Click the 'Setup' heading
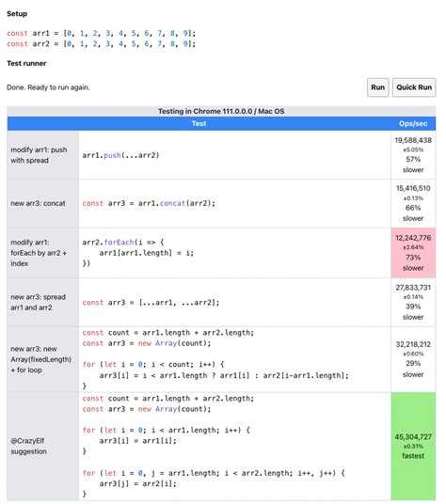The height and width of the screenshot is (504, 446). pyautogui.click(x=17, y=14)
